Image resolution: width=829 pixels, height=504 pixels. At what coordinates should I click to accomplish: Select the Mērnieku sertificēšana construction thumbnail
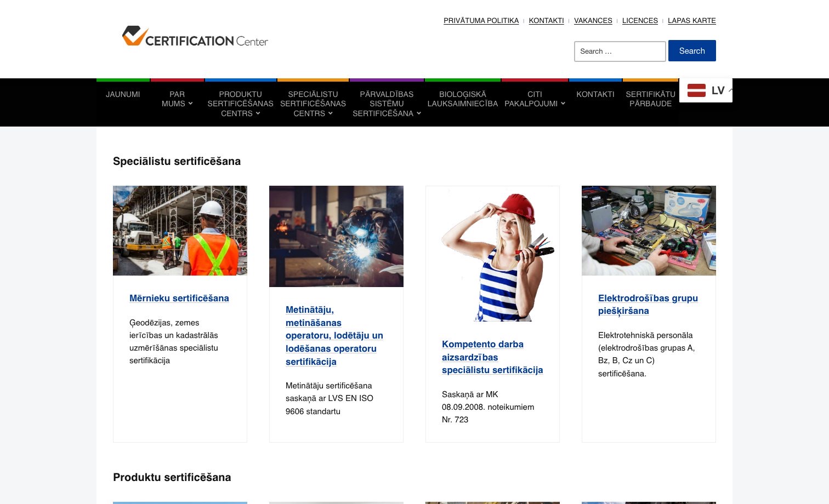(180, 230)
